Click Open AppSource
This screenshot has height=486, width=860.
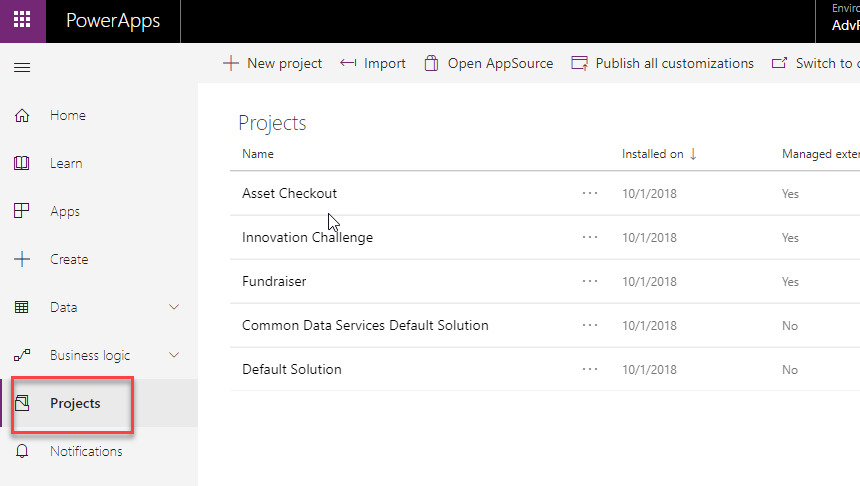tap(488, 63)
